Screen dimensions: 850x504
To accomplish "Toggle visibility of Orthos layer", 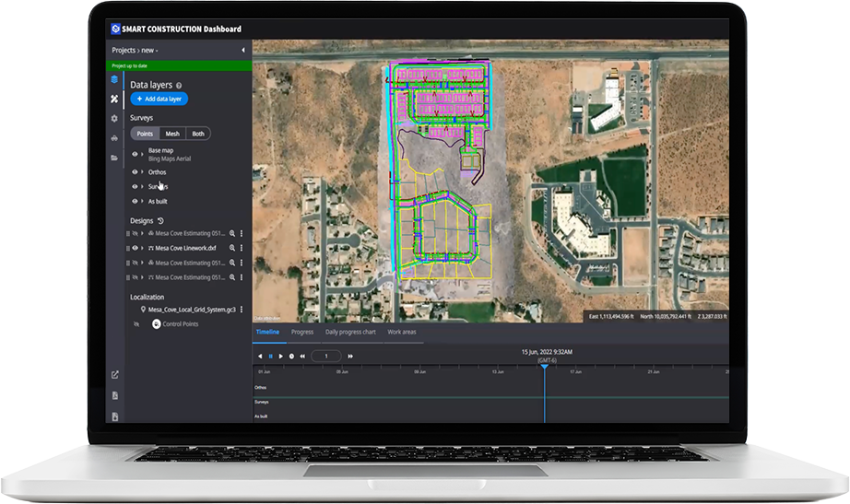I will tap(135, 171).
